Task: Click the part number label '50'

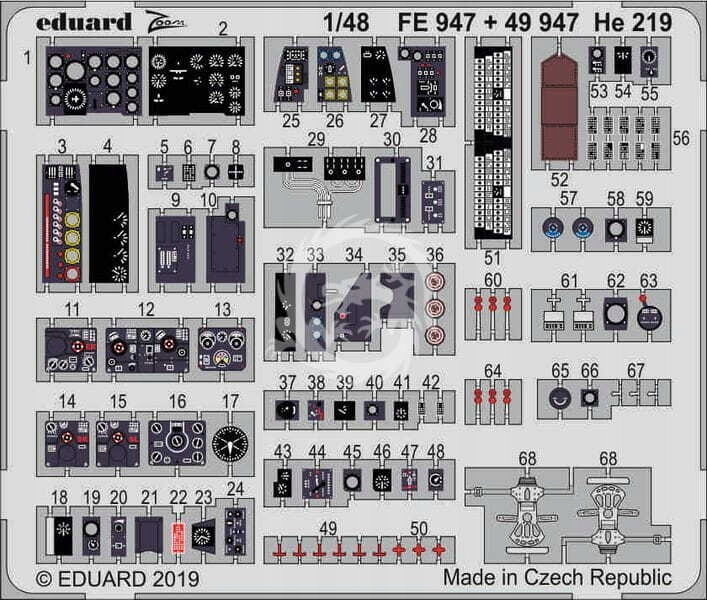Action: (x=418, y=528)
